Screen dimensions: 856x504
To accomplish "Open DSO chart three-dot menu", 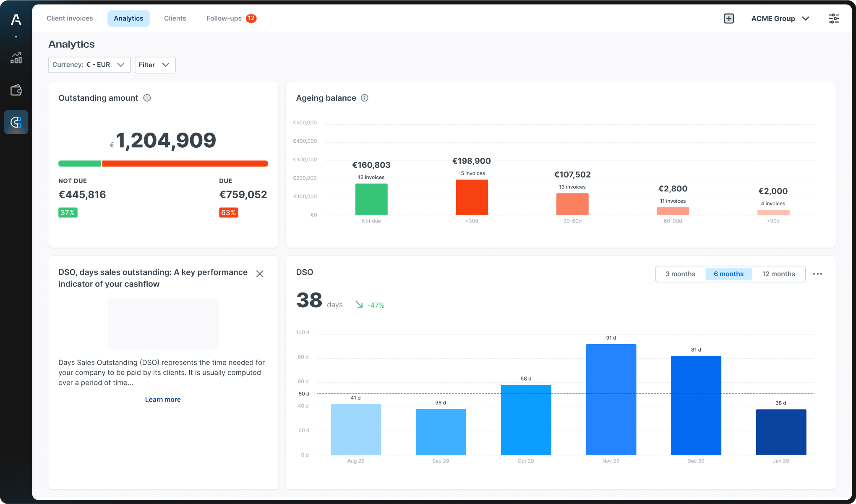I will coord(817,274).
